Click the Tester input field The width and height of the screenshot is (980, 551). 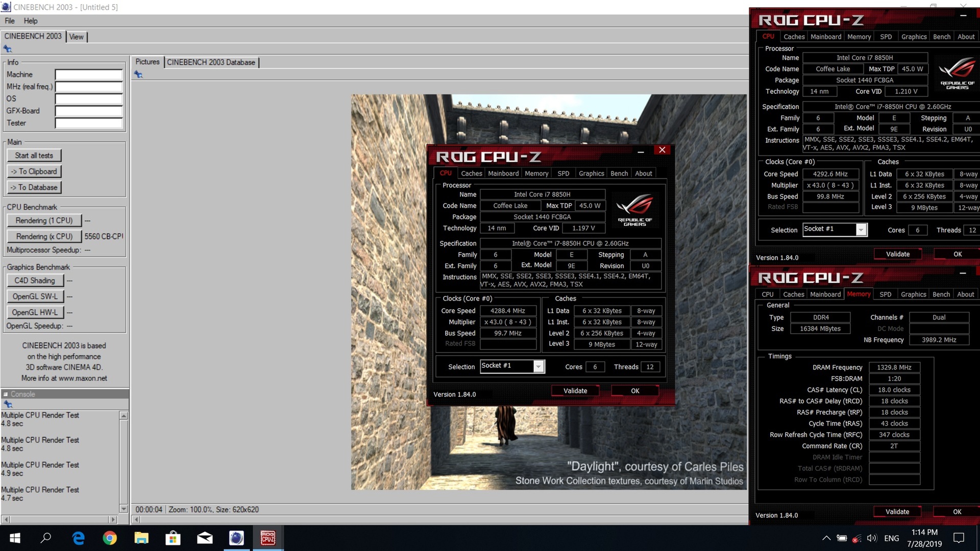tap(89, 123)
